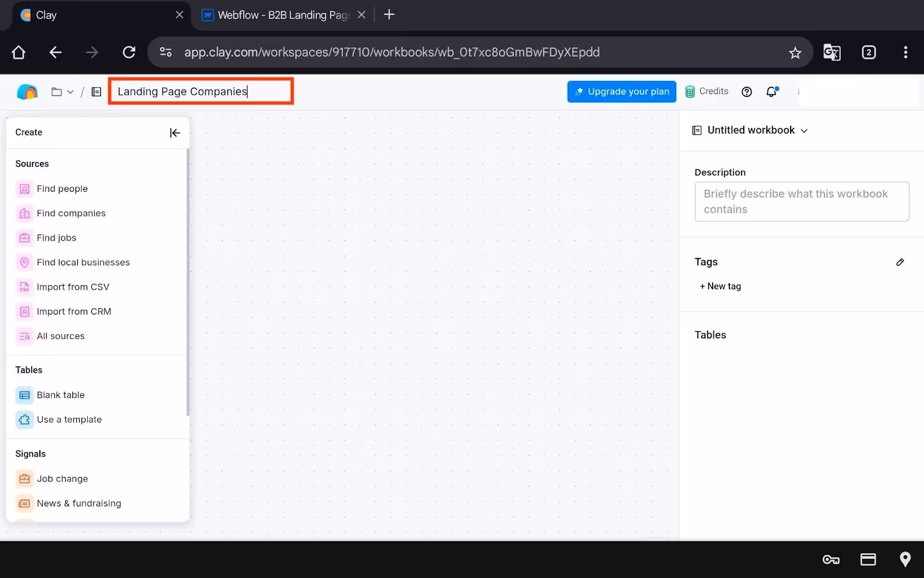
Task: Click the Job change icon
Action: point(24,479)
